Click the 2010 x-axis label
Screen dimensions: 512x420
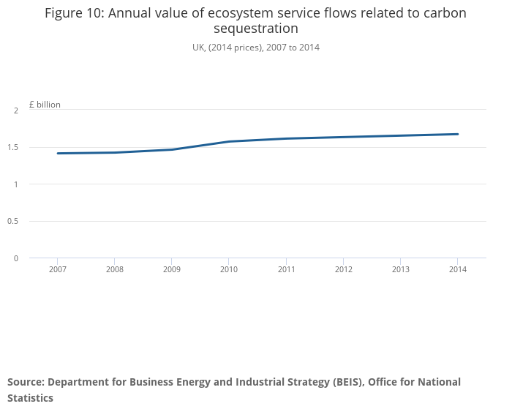(229, 269)
